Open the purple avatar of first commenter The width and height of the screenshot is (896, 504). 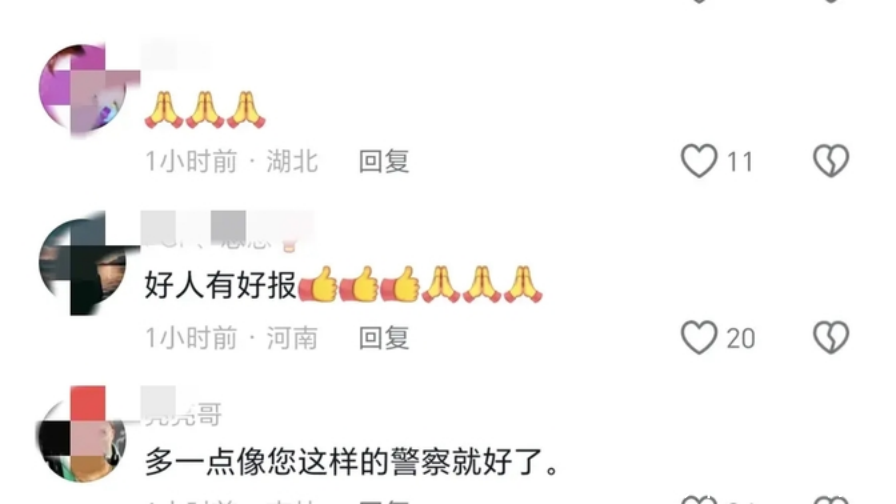(x=83, y=89)
